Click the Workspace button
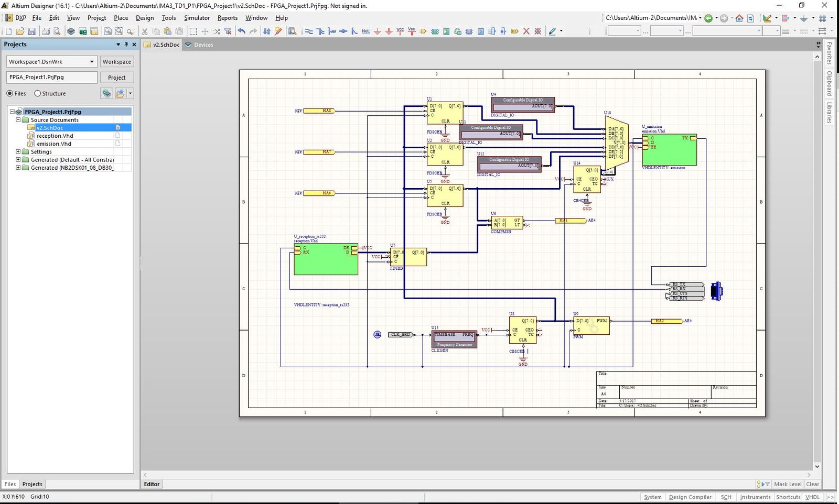The width and height of the screenshot is (839, 504). [116, 62]
